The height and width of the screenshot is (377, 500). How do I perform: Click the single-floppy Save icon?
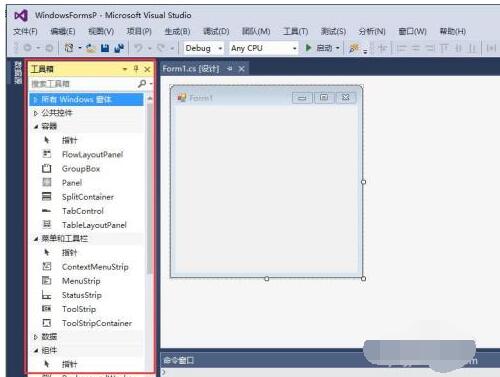tap(105, 48)
